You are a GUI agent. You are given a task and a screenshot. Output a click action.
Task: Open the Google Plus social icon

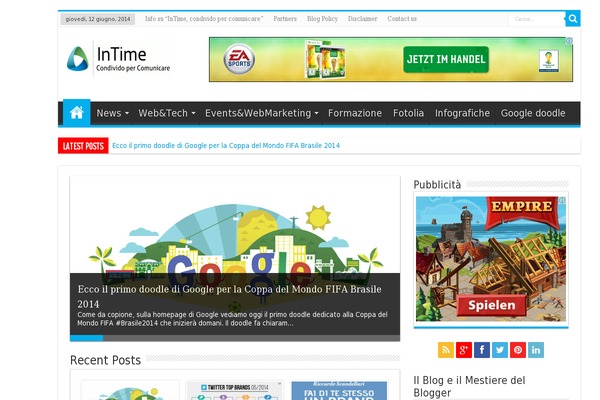464,350
